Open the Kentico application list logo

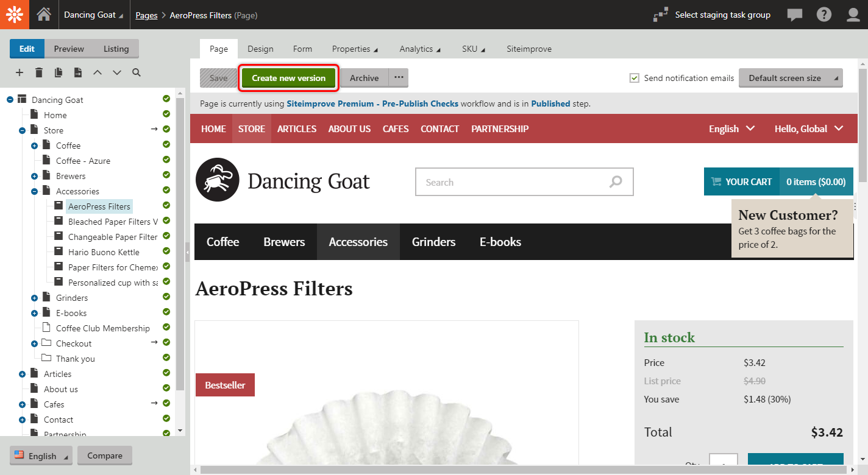[x=15, y=15]
